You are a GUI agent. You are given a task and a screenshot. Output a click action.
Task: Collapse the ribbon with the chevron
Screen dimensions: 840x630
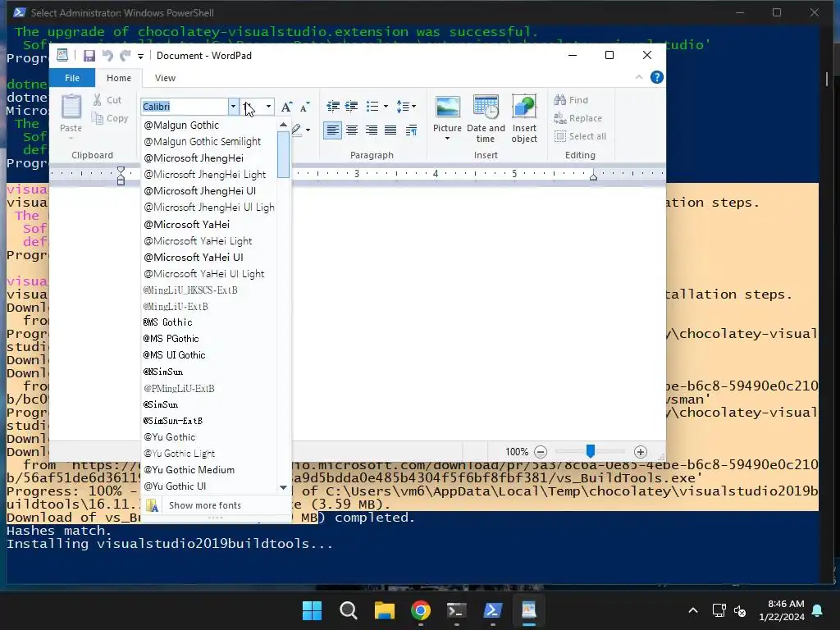[638, 78]
